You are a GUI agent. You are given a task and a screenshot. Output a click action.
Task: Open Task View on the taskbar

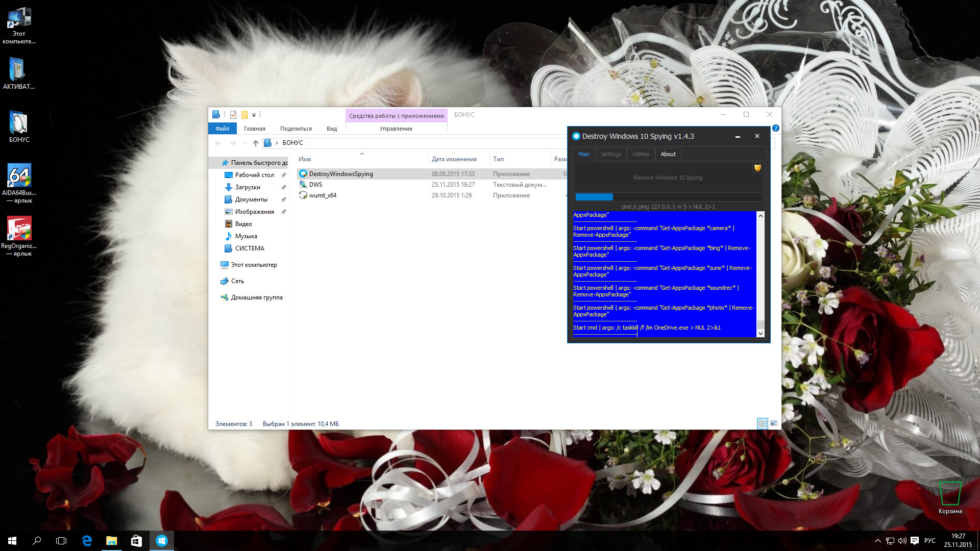[x=61, y=541]
